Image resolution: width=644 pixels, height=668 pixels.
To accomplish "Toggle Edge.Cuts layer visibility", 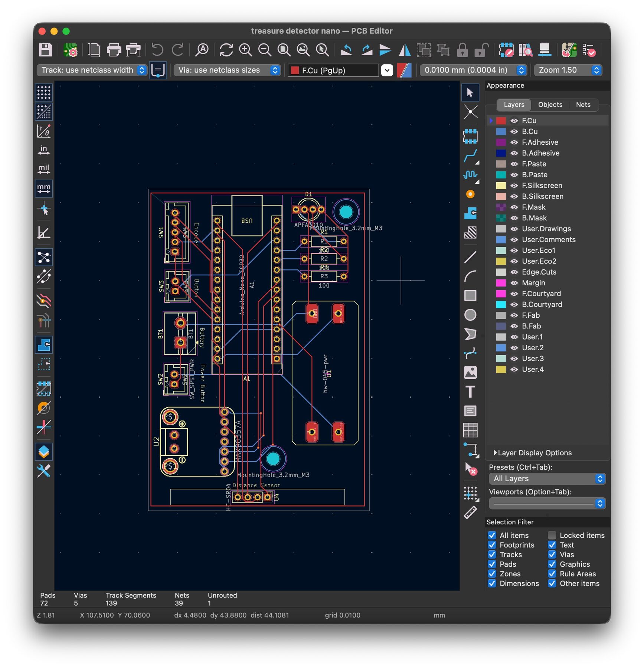I will click(514, 272).
